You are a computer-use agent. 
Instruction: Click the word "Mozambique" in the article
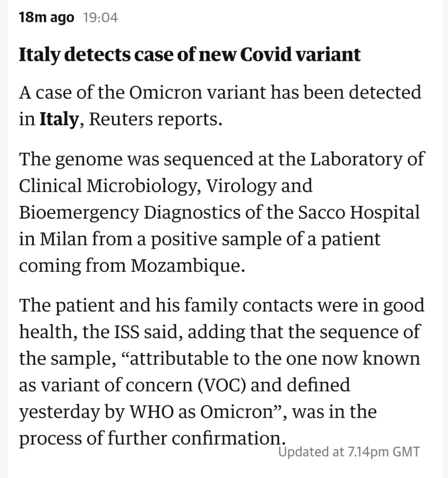click(184, 266)
